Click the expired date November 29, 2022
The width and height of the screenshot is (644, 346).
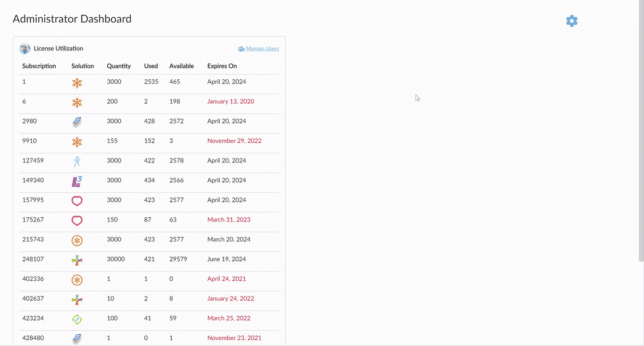tap(234, 141)
